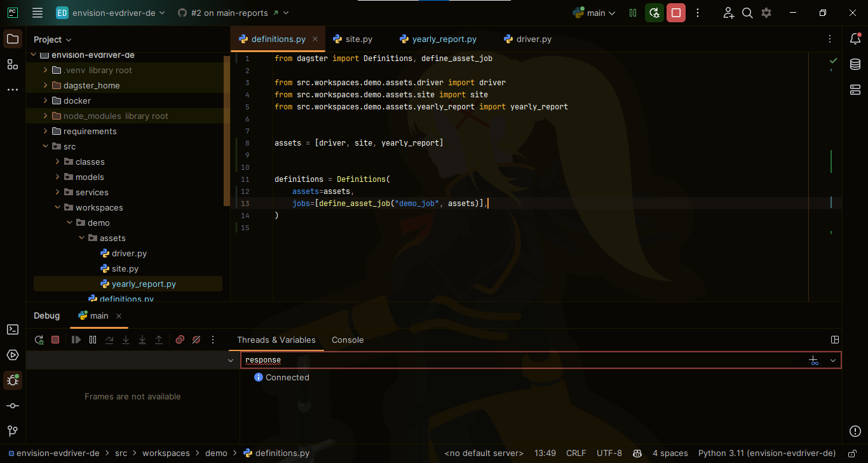Switch to driver.py editor tab
Screen dimensions: 868x463
pos(527,39)
